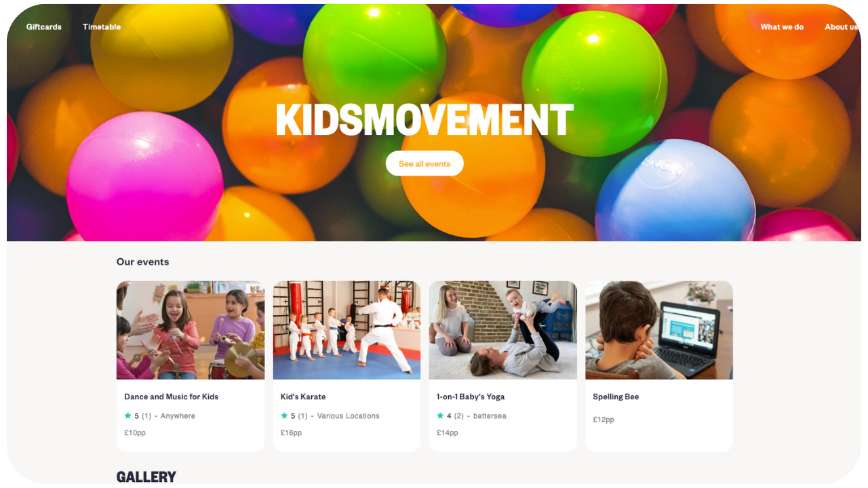This screenshot has width=868, height=488.
Task: Click the Kid's Karate event title
Action: [x=303, y=396]
